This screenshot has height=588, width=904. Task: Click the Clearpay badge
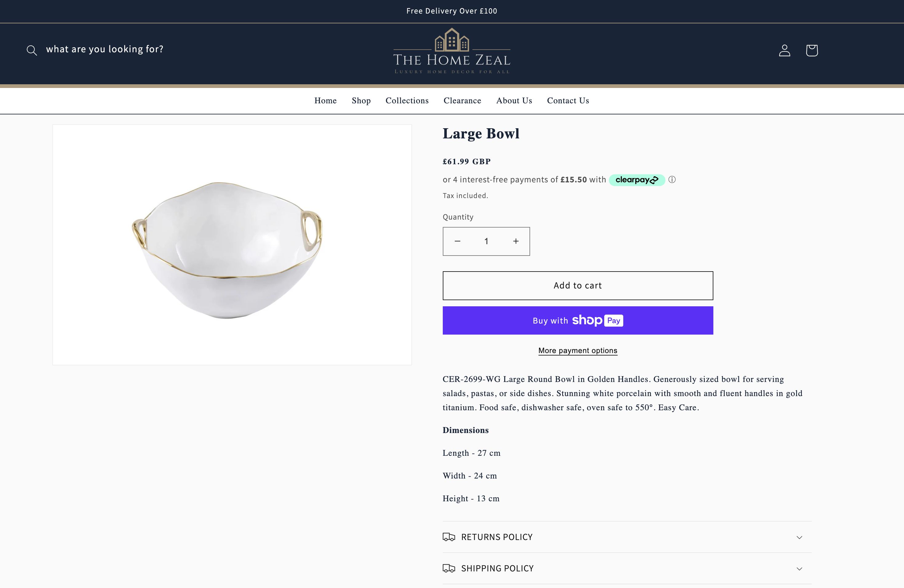(x=636, y=180)
